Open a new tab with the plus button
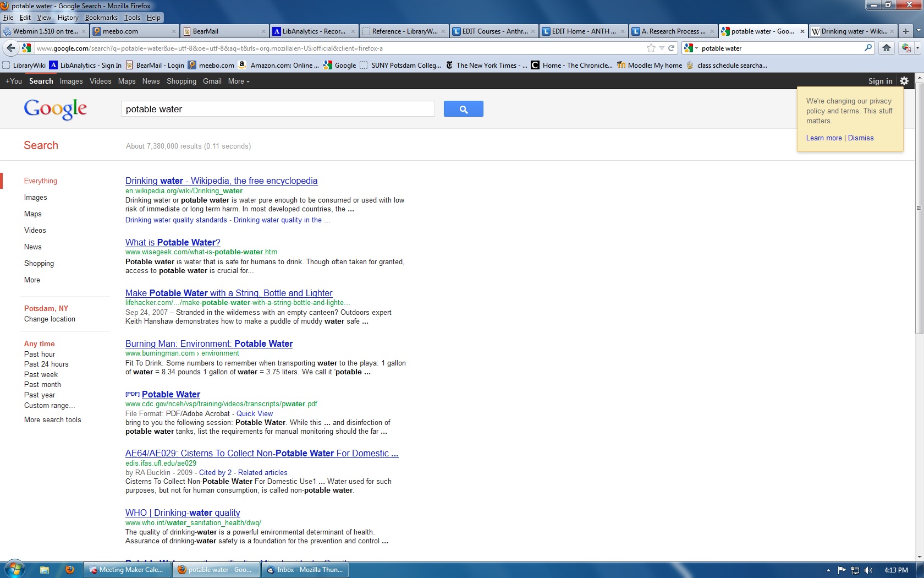 pyautogui.click(x=906, y=31)
